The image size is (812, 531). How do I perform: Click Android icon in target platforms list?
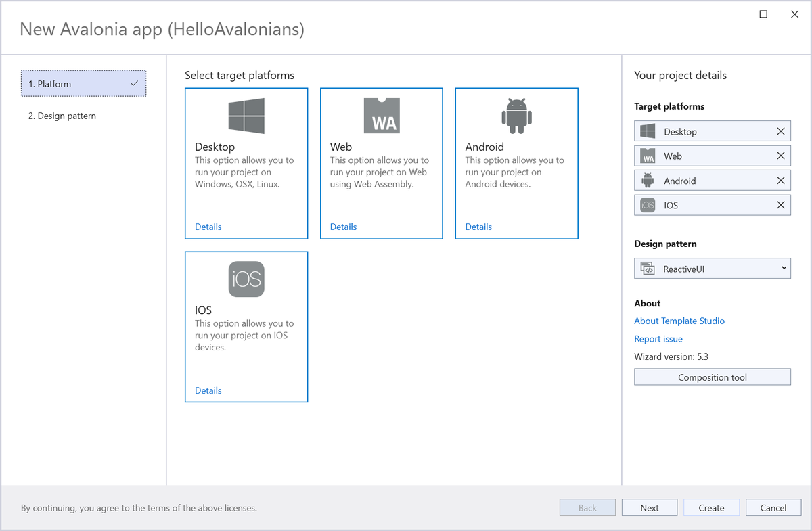point(648,181)
